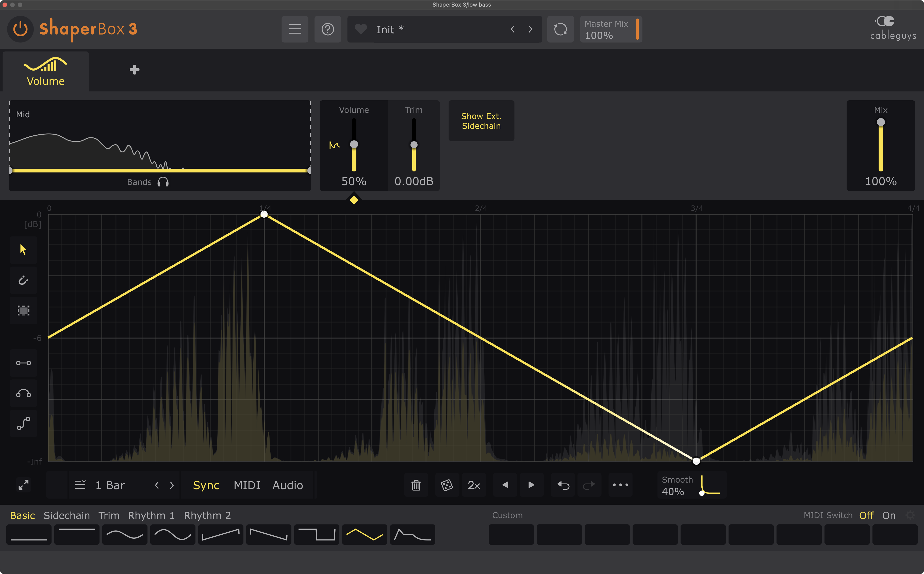Favorite the preset with heart icon
This screenshot has height=574, width=924.
361,29
